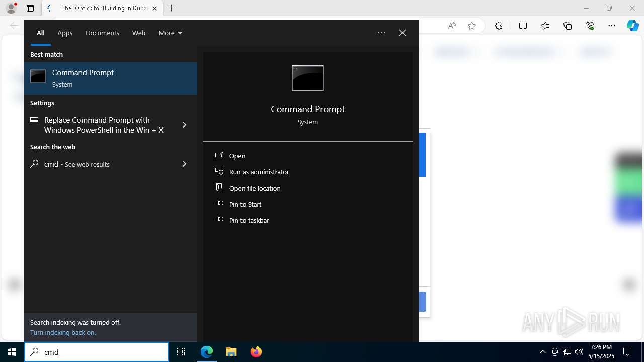Click the network tray icon
This screenshot has height=362, width=644.
[x=567, y=352]
